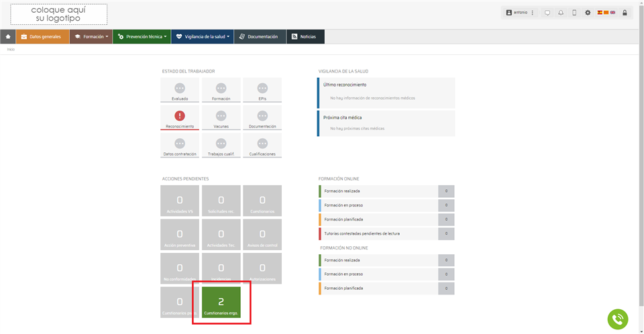Open the Formación status tile
Image resolution: width=644 pixels, height=334 pixels.
click(x=221, y=90)
